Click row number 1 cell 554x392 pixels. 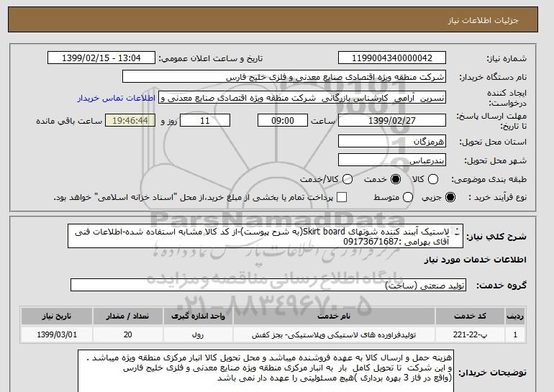[515, 334]
